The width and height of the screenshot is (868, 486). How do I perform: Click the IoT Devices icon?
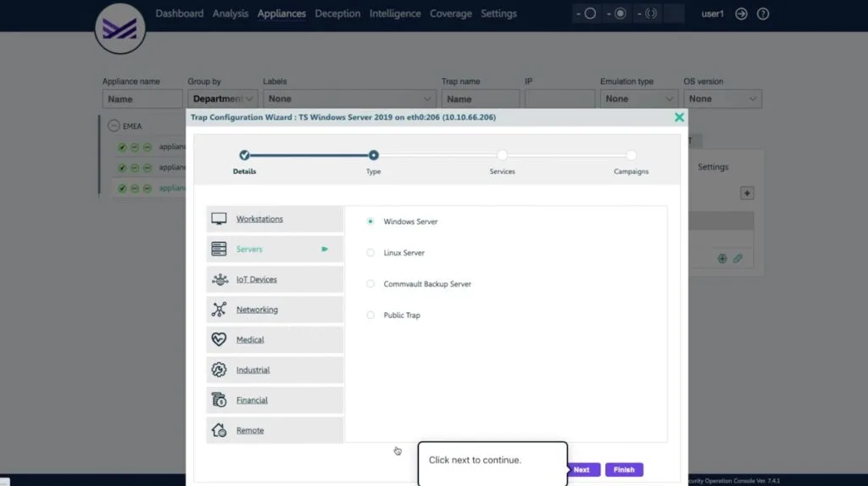(x=220, y=279)
